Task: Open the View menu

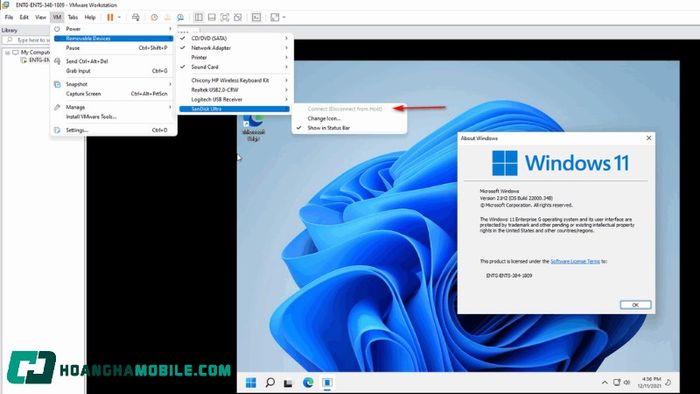Action: (41, 17)
